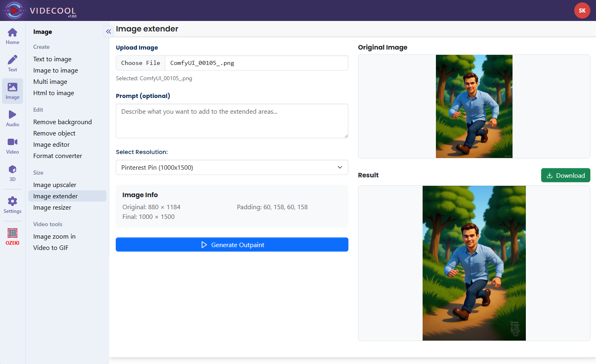The width and height of the screenshot is (596, 364).
Task: Collapse the Image side panel
Action: 108,31
